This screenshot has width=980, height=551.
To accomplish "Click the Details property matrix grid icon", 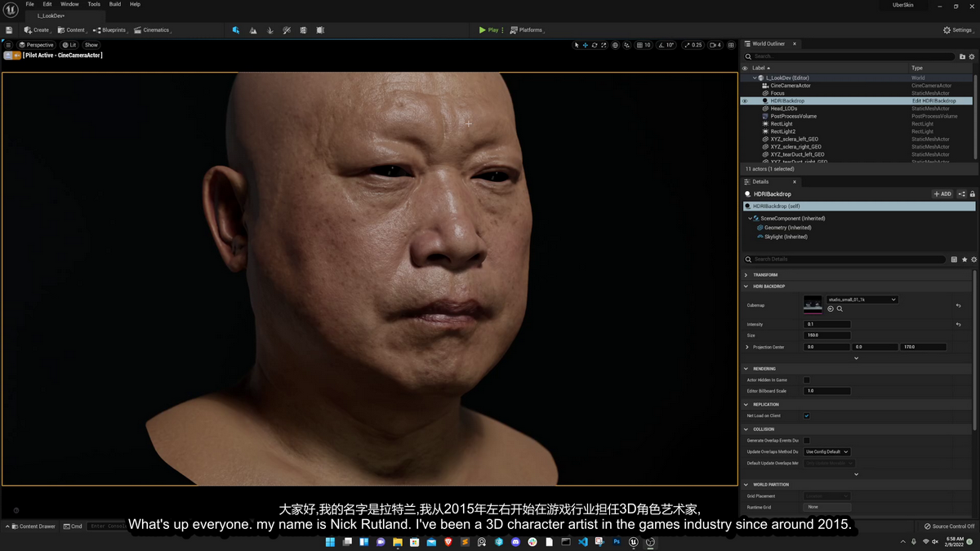I will pyautogui.click(x=954, y=260).
